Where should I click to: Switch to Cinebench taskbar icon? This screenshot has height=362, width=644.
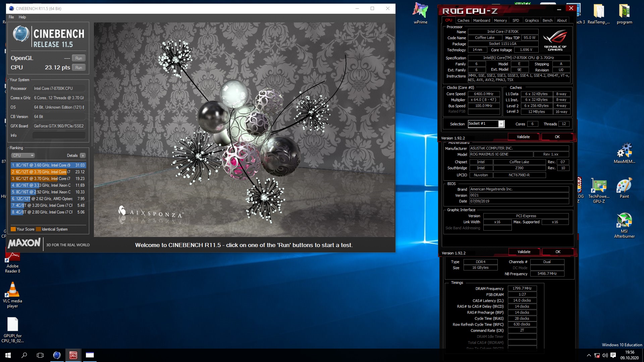point(57,355)
